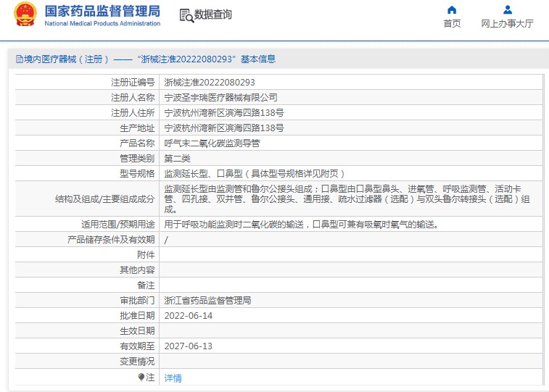The height and width of the screenshot is (392, 549).
Task: Click the 型号规格 value text
Action: tap(255, 174)
